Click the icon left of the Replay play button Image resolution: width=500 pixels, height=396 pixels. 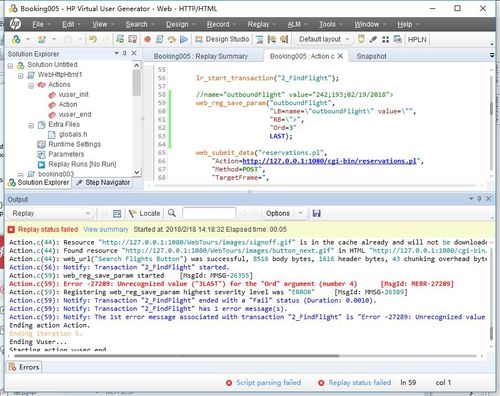coord(172,39)
